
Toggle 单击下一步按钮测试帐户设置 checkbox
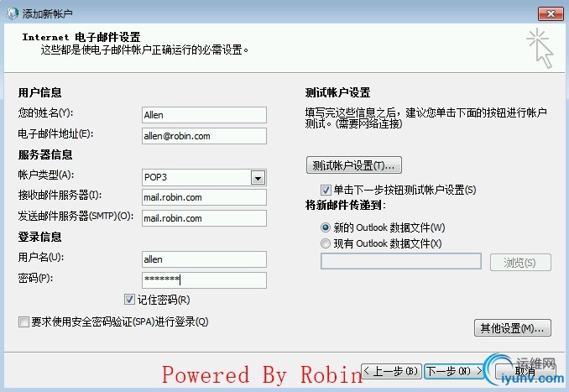point(326,190)
